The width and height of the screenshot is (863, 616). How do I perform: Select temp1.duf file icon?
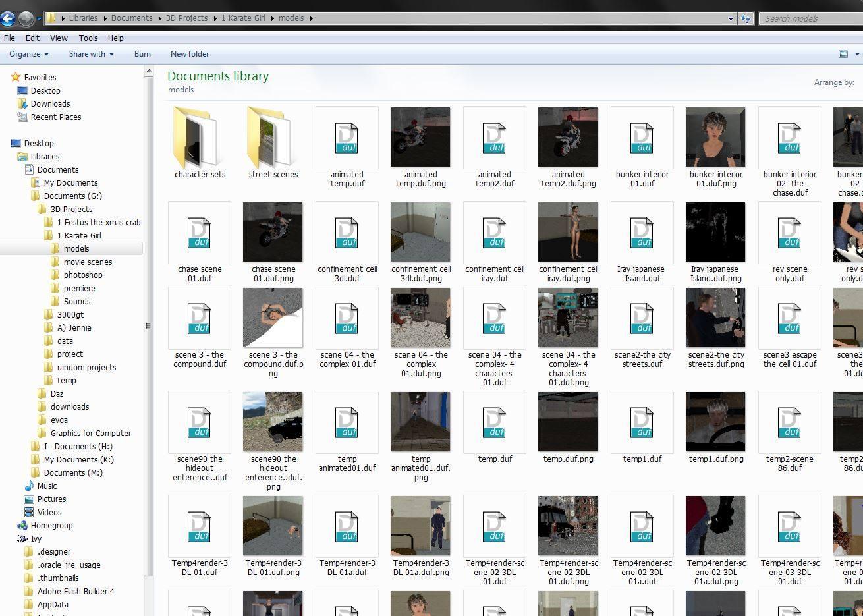point(642,422)
